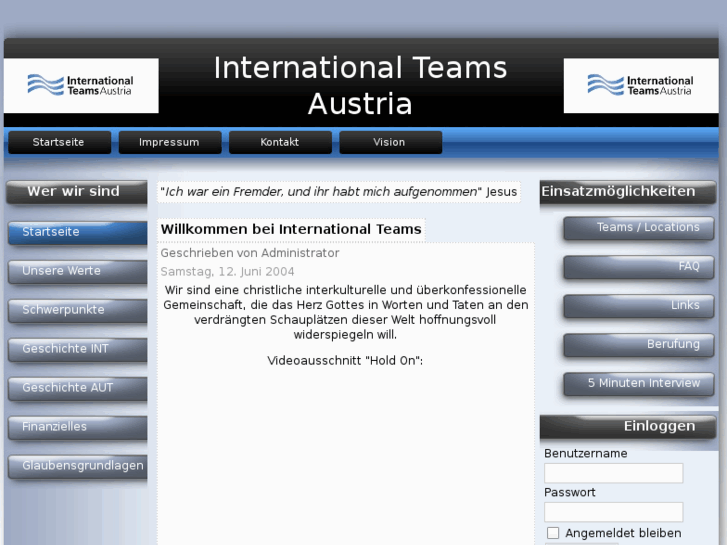
Task: Open the Schwerpunkte sidebar entry
Action: point(77,310)
